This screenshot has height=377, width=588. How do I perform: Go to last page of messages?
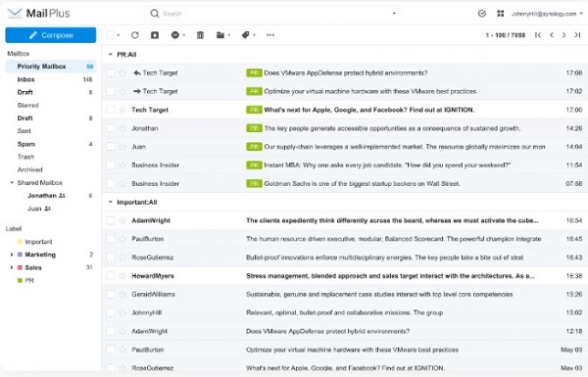point(577,35)
